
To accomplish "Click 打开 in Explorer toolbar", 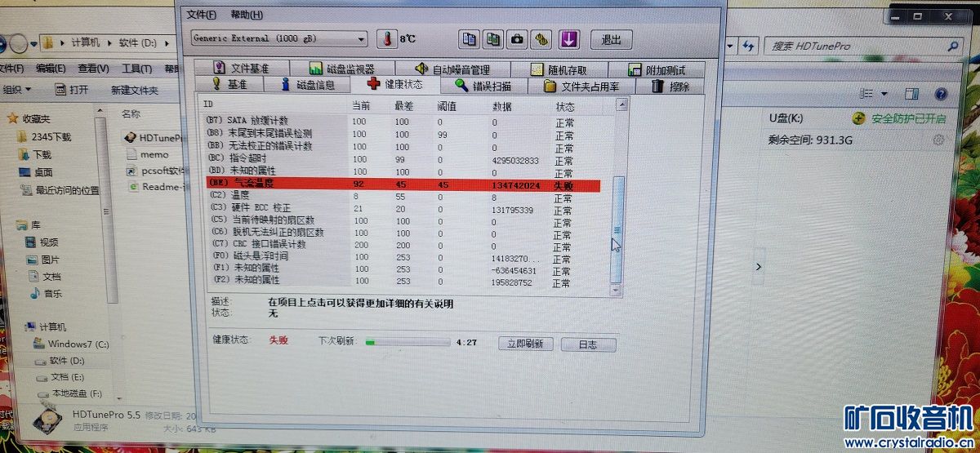I will 72,90.
